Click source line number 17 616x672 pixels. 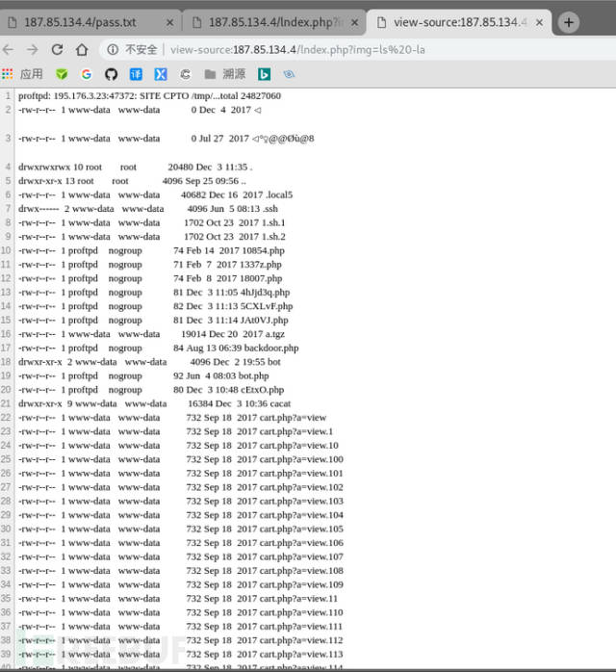(x=6, y=348)
